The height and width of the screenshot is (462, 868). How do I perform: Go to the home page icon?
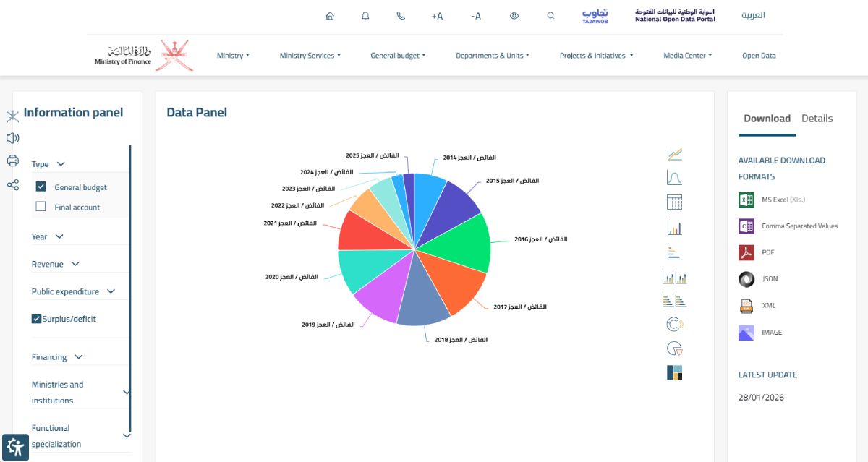click(x=330, y=16)
